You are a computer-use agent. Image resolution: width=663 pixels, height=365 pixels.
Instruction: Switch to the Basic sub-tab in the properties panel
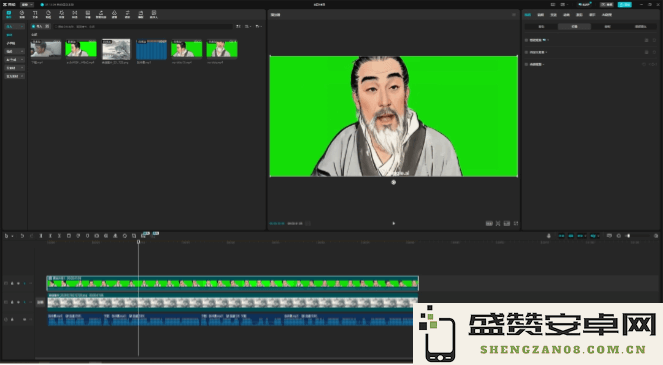point(541,27)
